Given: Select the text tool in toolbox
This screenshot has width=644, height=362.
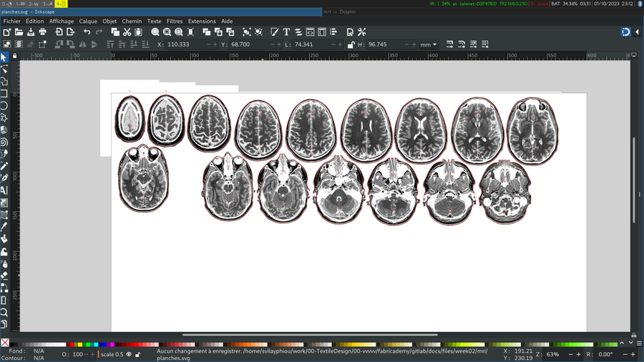Looking at the screenshot, I should pyautogui.click(x=4, y=190).
